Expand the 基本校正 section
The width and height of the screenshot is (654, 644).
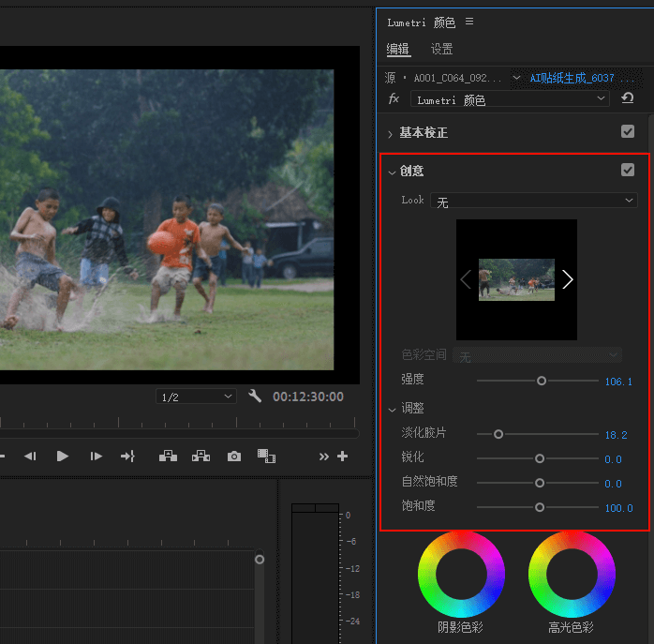click(391, 133)
